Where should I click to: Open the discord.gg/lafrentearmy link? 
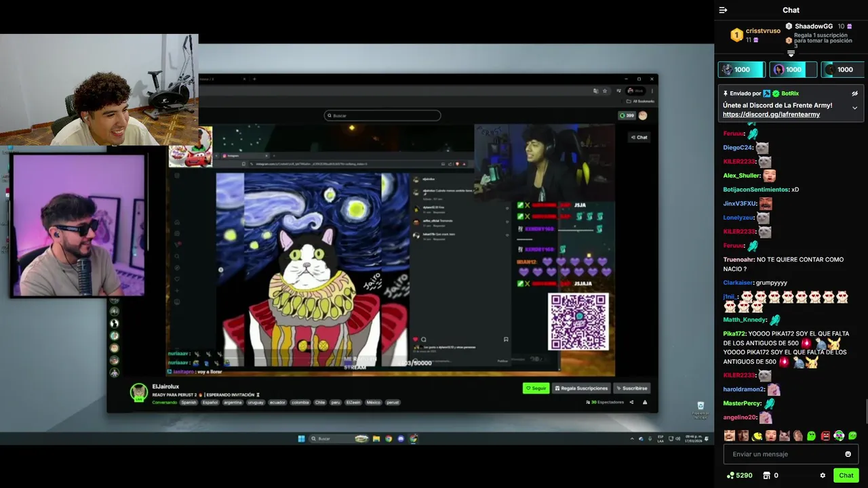point(771,115)
